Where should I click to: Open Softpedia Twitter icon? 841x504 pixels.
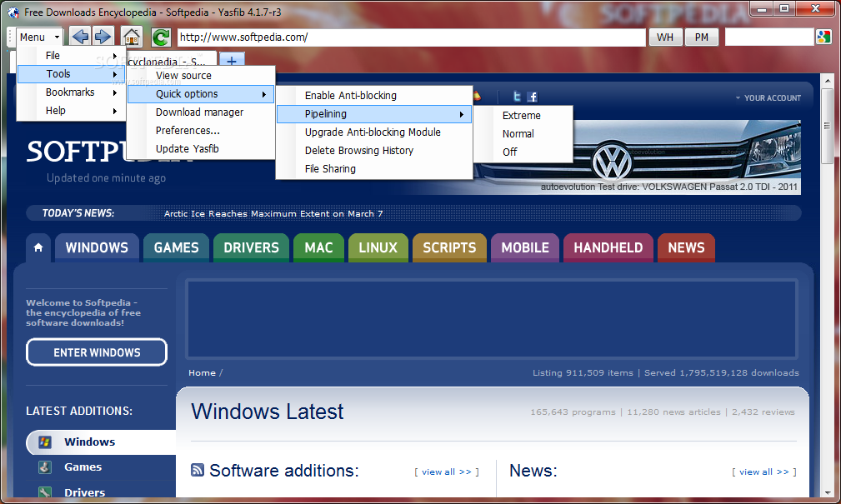pos(517,97)
